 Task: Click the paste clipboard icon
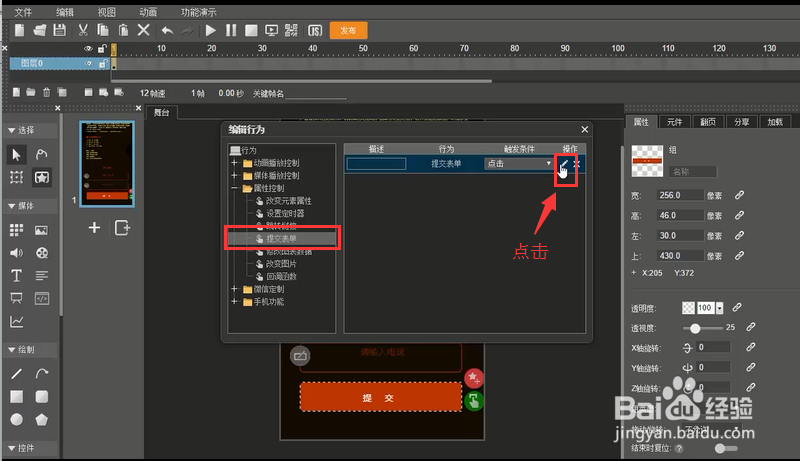(x=123, y=31)
